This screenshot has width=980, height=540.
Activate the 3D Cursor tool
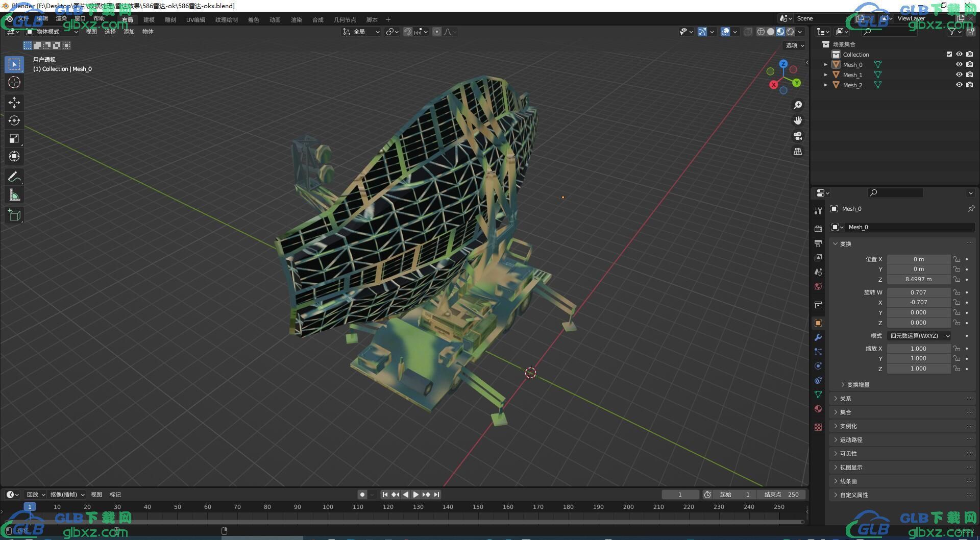click(14, 82)
